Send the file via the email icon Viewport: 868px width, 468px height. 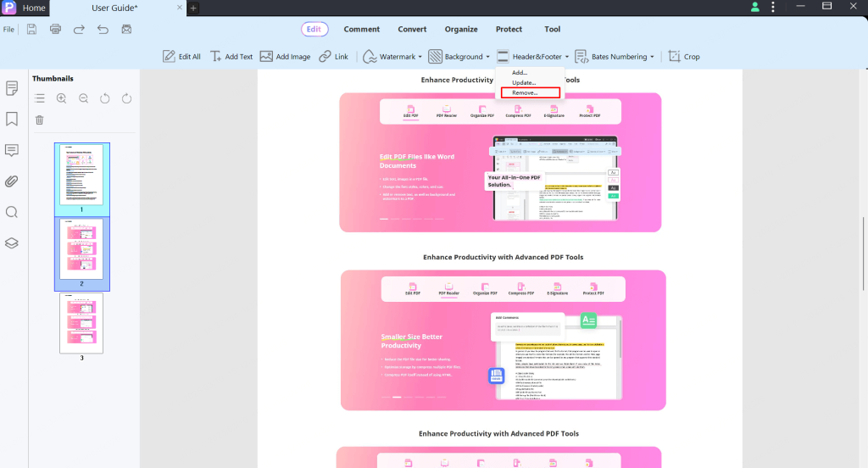point(127,30)
